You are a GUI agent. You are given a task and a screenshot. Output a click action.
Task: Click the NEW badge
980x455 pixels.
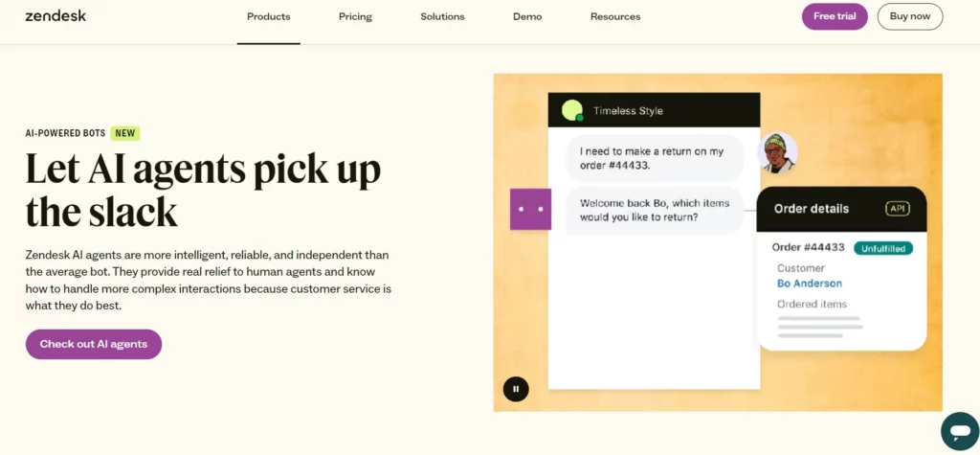[125, 133]
